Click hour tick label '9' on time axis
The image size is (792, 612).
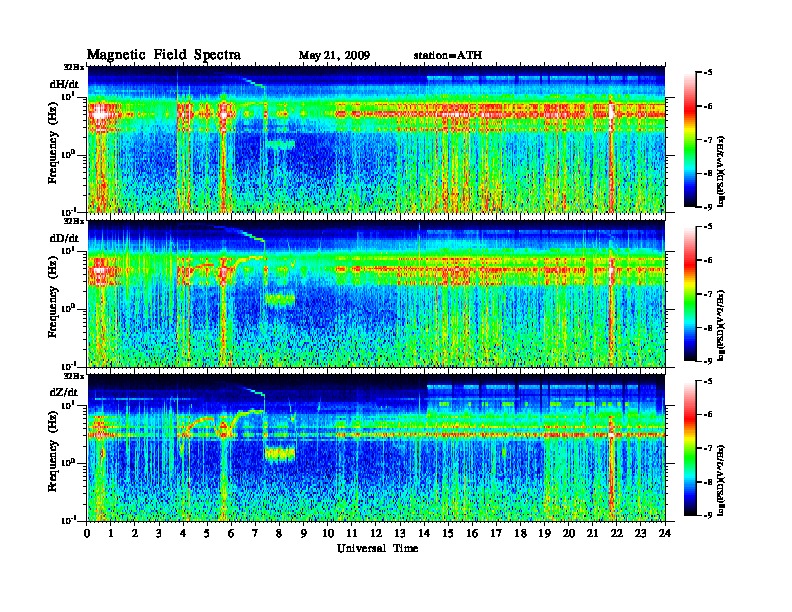304,534
